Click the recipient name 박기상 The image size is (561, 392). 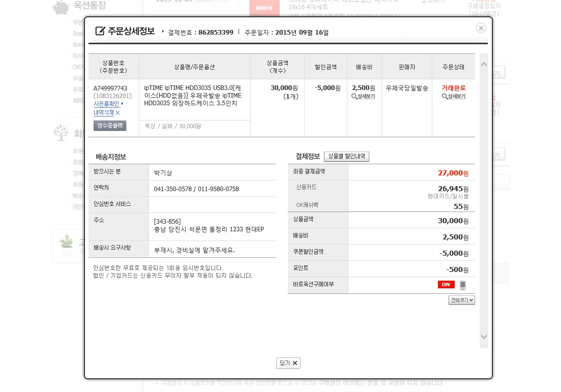163,173
